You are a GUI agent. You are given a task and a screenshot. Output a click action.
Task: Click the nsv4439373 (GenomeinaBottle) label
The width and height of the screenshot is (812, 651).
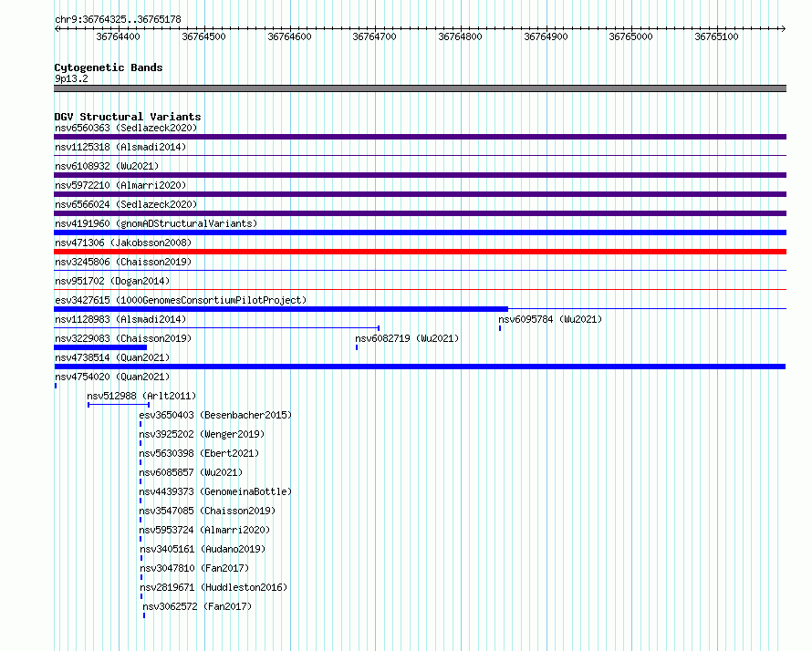[x=215, y=491]
